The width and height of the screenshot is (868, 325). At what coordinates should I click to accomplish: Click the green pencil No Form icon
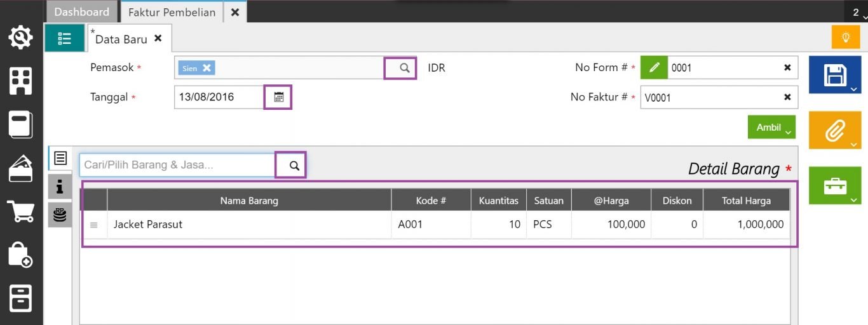(x=654, y=67)
